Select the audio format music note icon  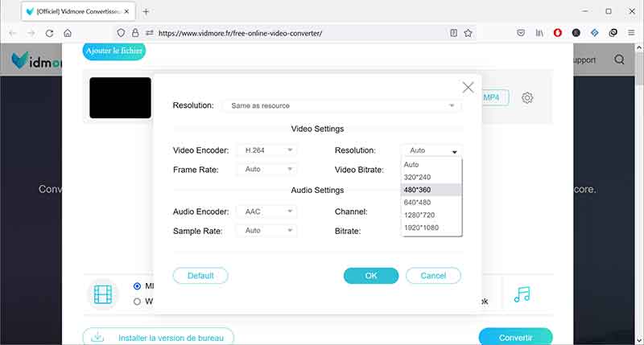[x=522, y=294]
